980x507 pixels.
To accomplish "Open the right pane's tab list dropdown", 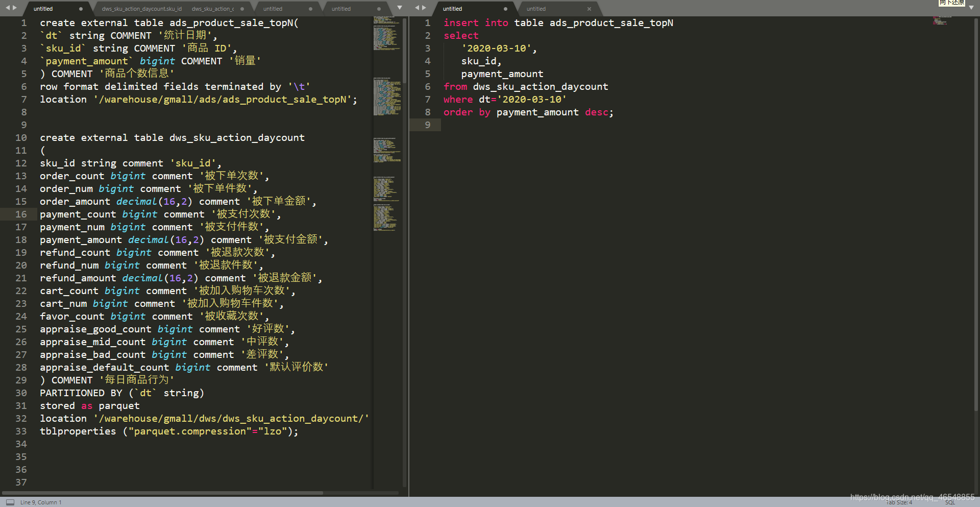I will (971, 8).
